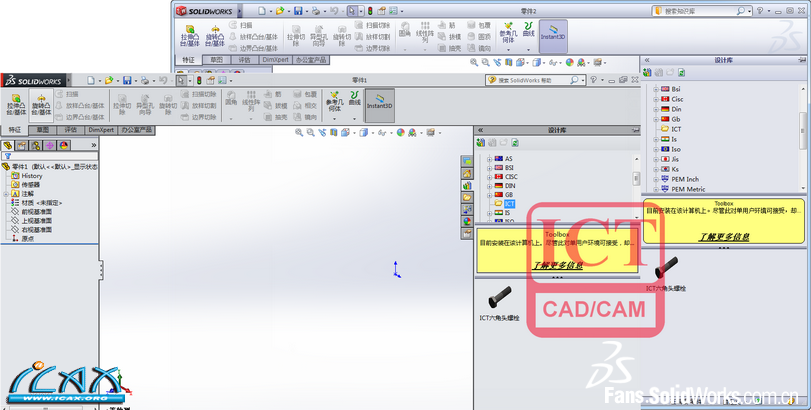Viewport: 811px width, 410px height.
Task: Switch to the DimXpert tab in 零件2 window
Action: pyautogui.click(x=275, y=60)
